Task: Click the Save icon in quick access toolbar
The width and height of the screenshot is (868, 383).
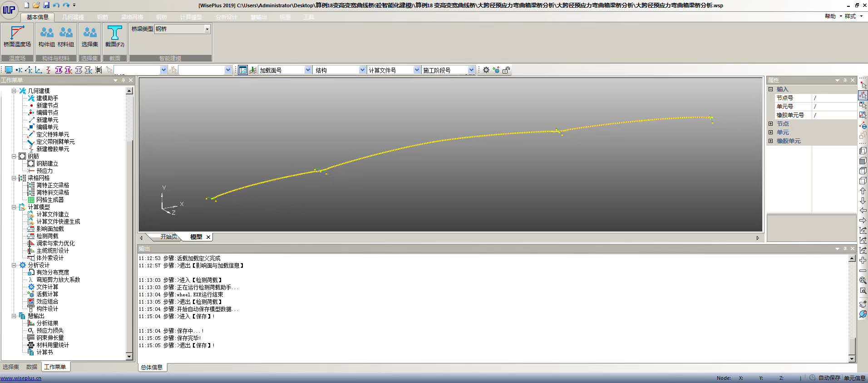Action: 46,5
